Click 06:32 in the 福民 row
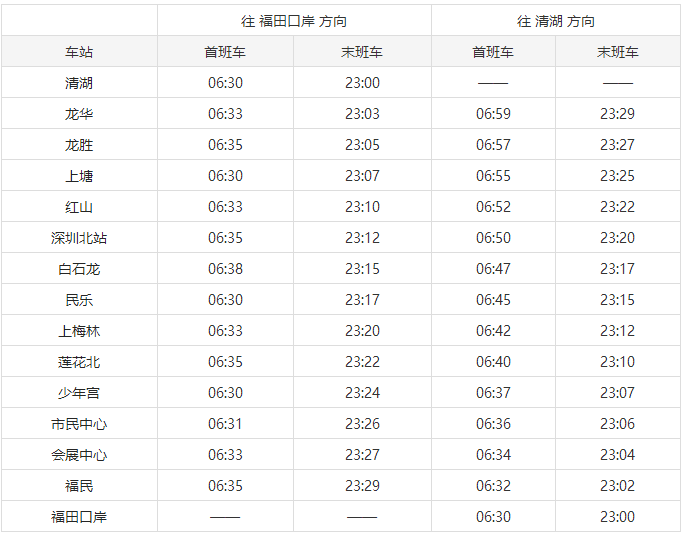This screenshot has height=535, width=684. click(x=493, y=486)
